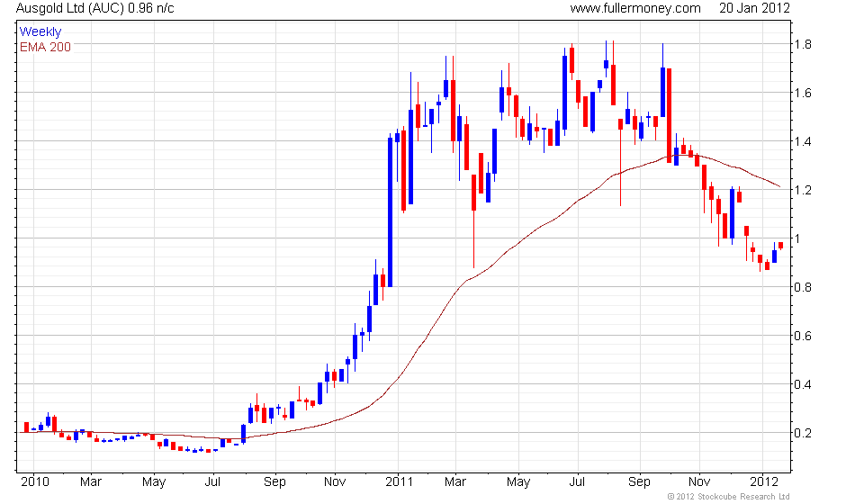This screenshot has width=864, height=504.
Task: Click the chart title 'Ausgold Ltd (AUC) 0.96 n/c'
Action: 94,8
